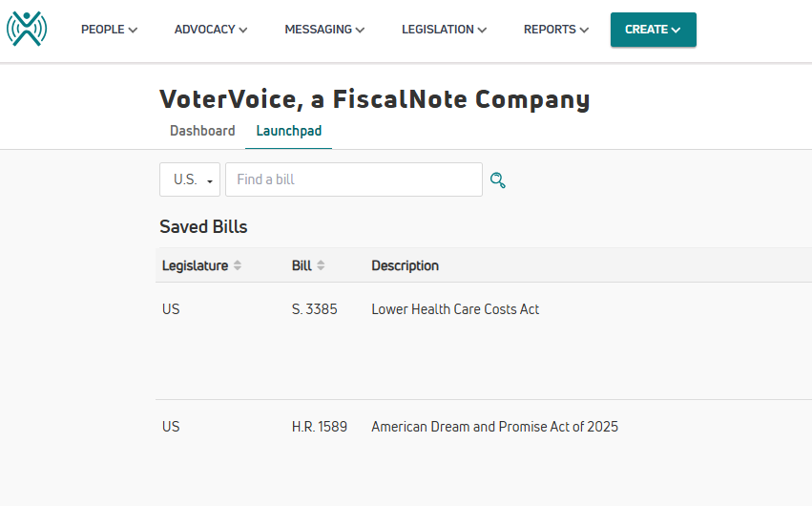Sort by Legislature column arrows

[x=238, y=265]
